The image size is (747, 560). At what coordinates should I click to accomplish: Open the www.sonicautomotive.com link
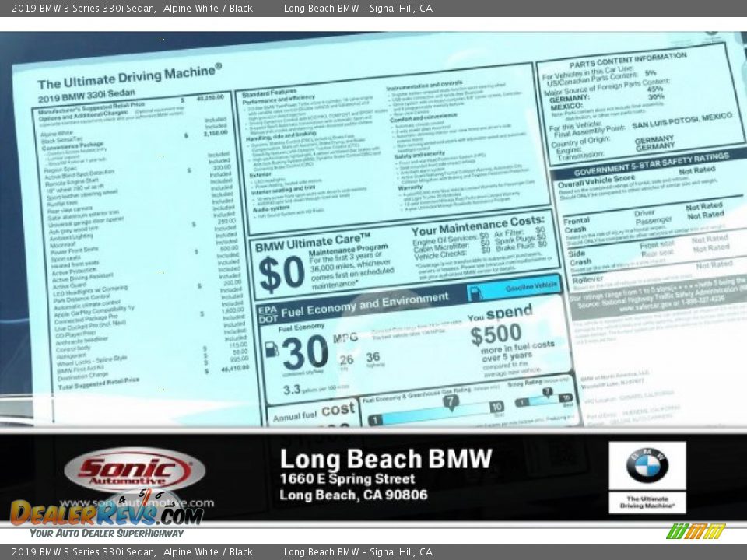coord(137,503)
